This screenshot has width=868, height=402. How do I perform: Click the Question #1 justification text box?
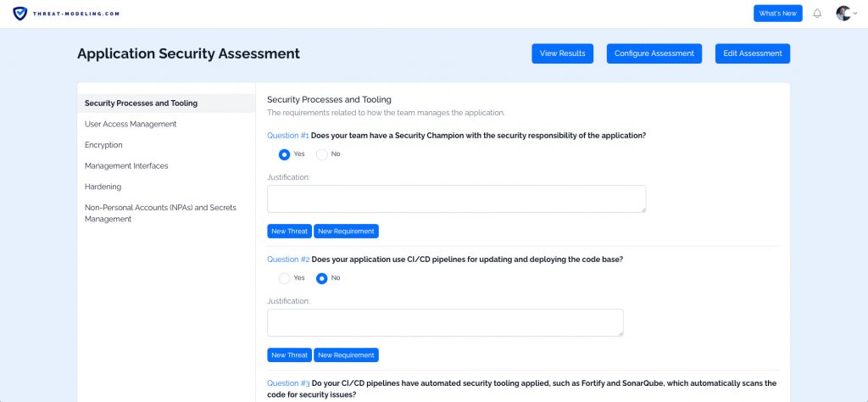(x=456, y=198)
